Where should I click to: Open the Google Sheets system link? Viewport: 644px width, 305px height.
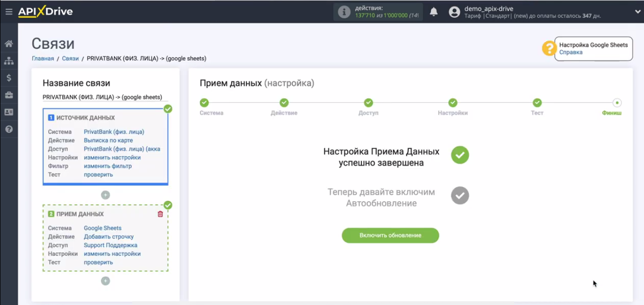[x=103, y=229]
